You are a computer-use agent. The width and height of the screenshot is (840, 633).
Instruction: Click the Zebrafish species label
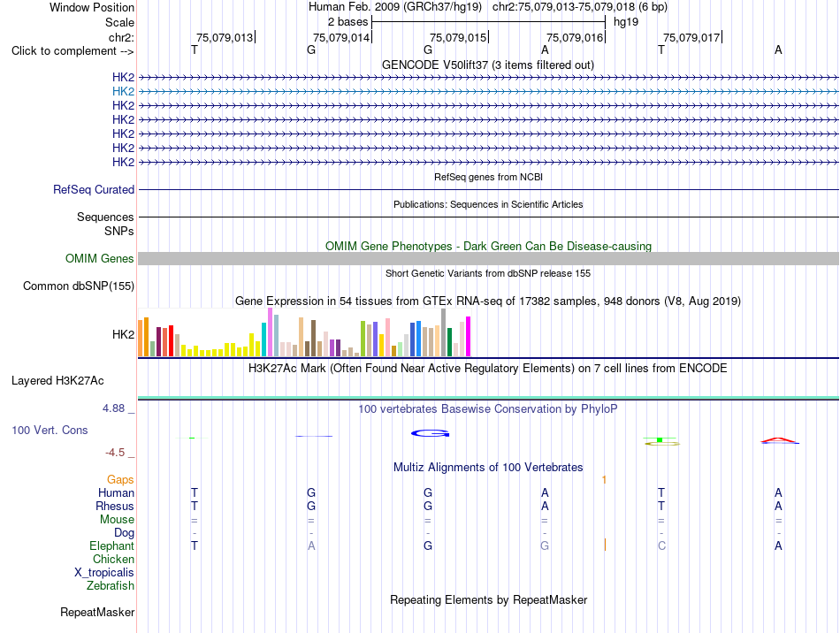(111, 586)
